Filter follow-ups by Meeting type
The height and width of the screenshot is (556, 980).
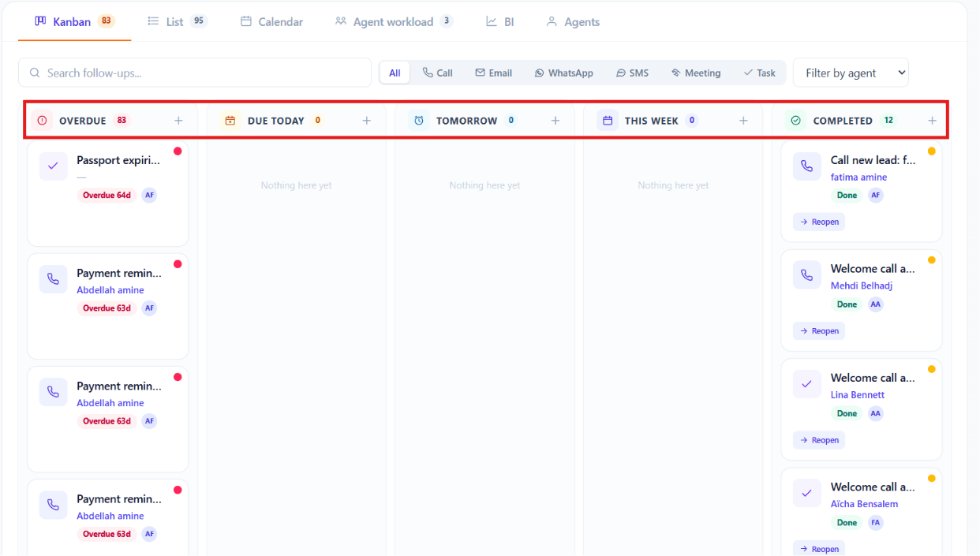695,73
